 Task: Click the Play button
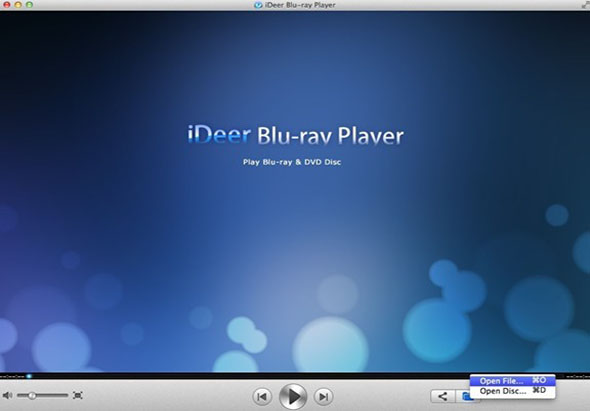(x=293, y=396)
